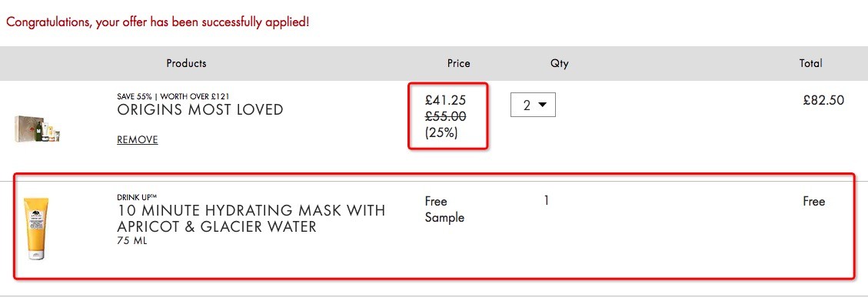Click the quantity dropdown arrow
Screen dimensions: 868x298
pyautogui.click(x=543, y=105)
